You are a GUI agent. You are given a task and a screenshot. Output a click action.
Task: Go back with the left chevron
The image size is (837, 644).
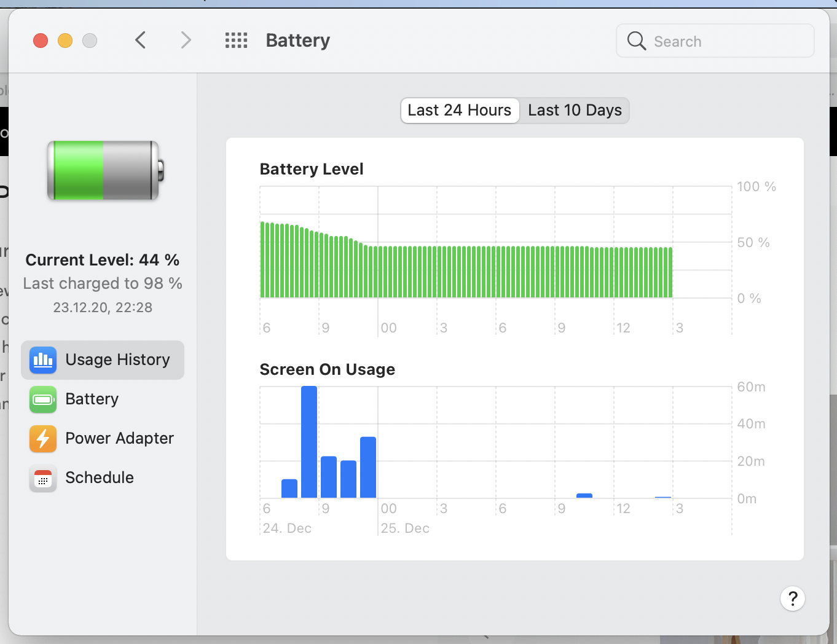(x=141, y=41)
